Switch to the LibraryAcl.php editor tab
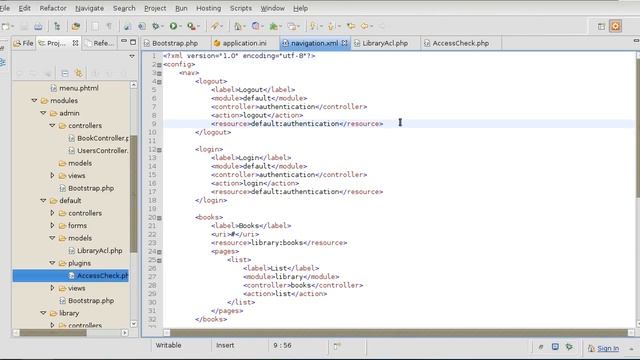Viewport: 640px width, 360px height. 385,43
